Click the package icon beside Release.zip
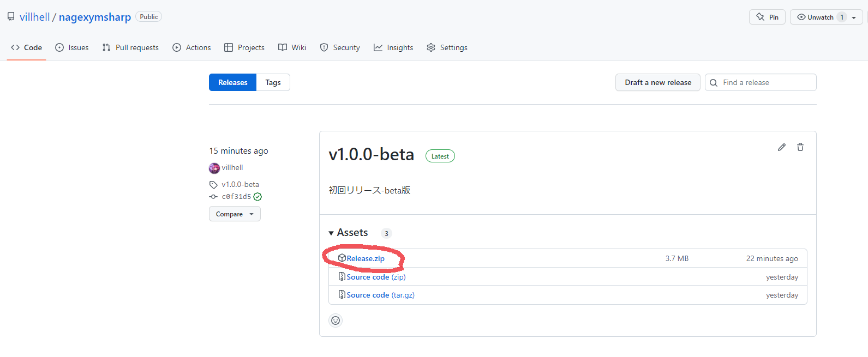Viewport: 868px width, 357px height. click(342, 258)
